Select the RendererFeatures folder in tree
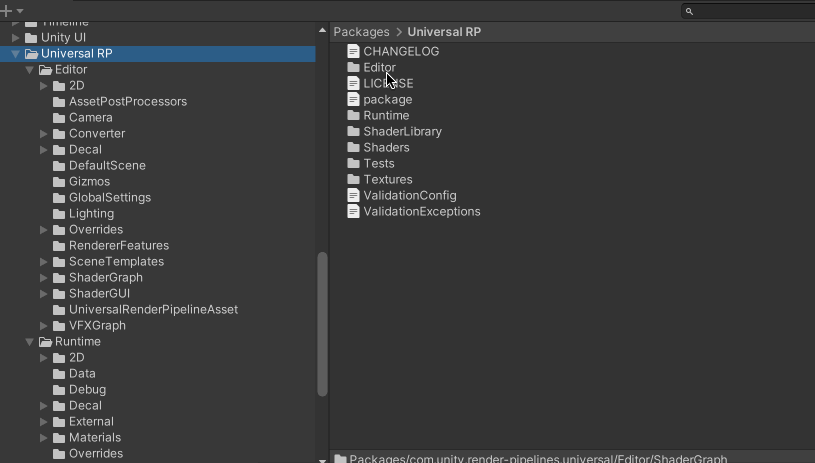The image size is (815, 463). click(x=118, y=245)
